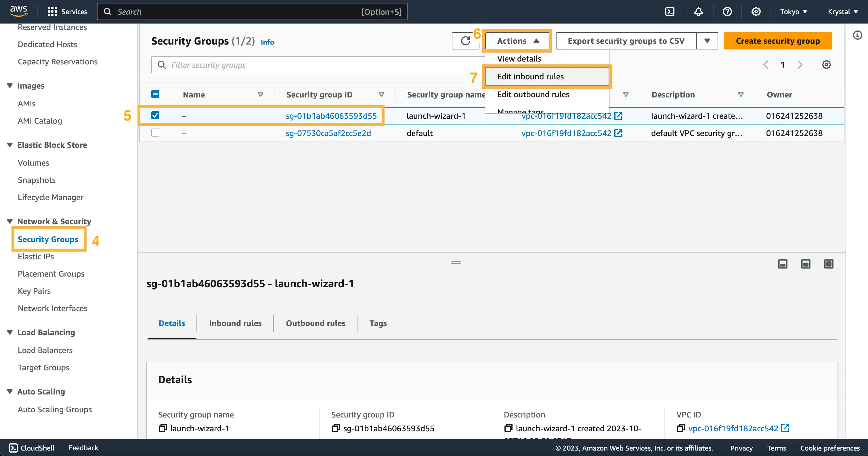Open default group VPC external link icon
The height and width of the screenshot is (456, 868).
(618, 133)
